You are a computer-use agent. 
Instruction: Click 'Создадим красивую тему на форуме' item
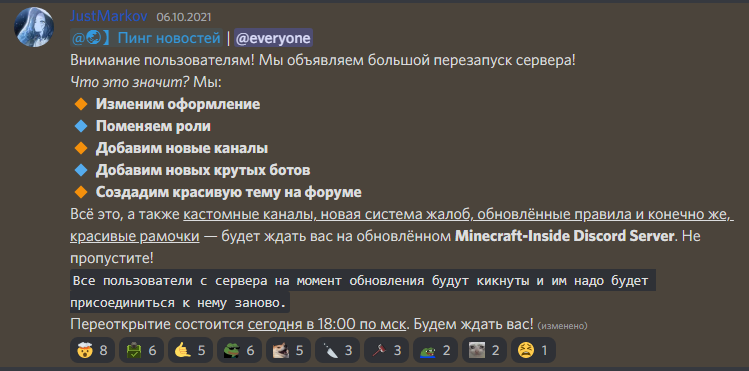point(228,192)
